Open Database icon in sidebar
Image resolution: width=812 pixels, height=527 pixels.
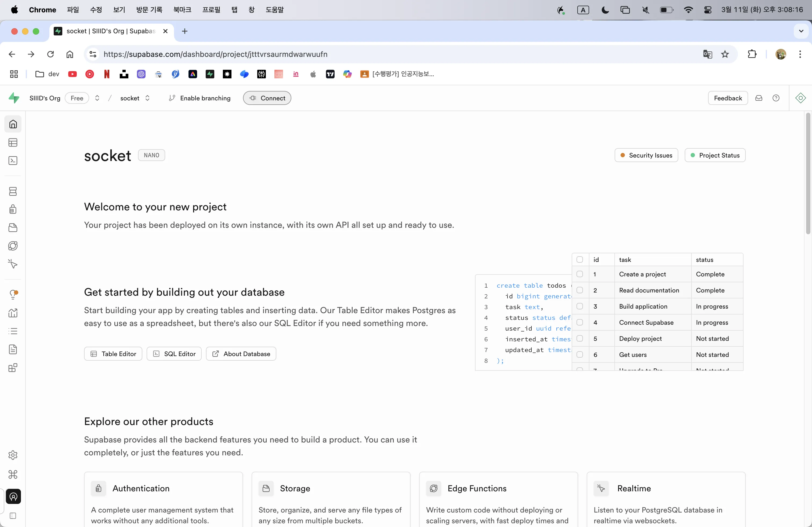coord(13,191)
